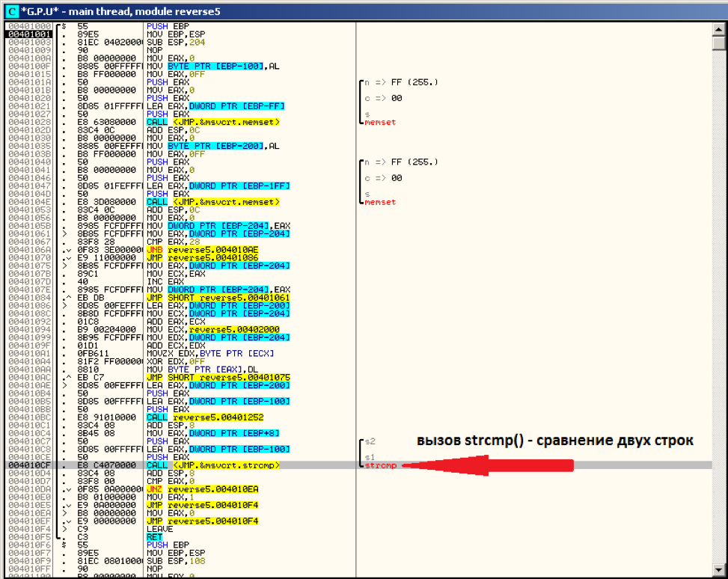Select PUSH EBP at address 004010F6
Viewport: 728px width, 579px height.
168,545
